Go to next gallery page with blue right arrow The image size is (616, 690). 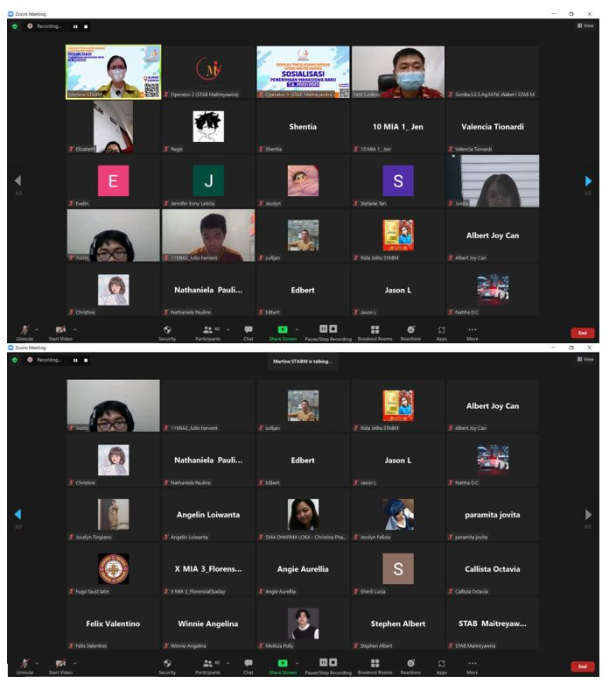588,180
